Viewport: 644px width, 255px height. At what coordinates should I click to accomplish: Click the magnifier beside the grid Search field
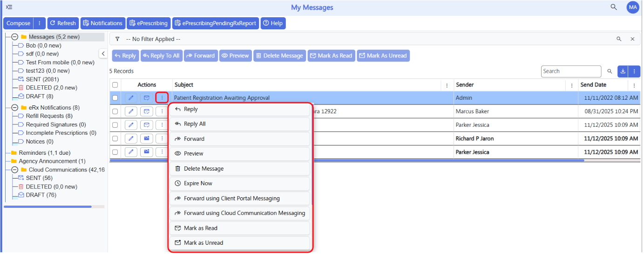tap(610, 71)
